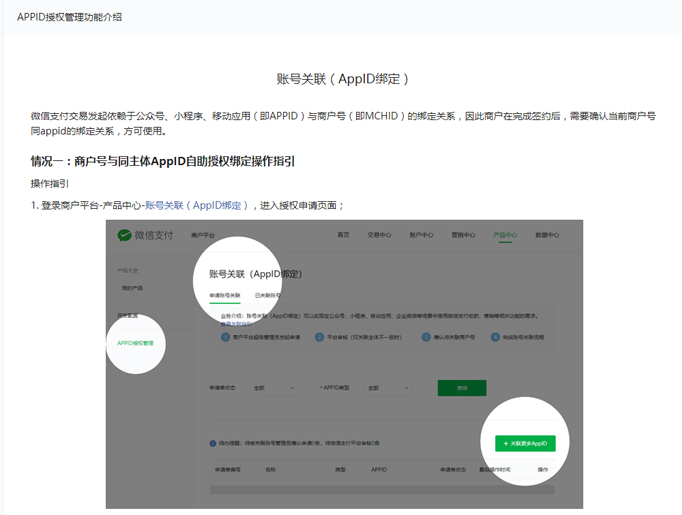Viewport: 682px width, 515px height.
Task: Open the 账号关联（AppID绑定） link in step 1
Action: tap(197, 205)
